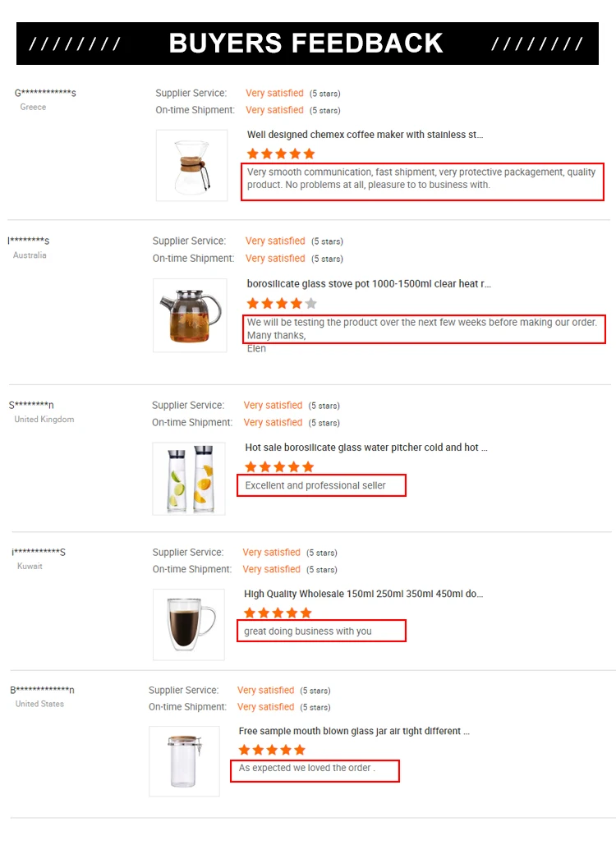Image resolution: width=616 pixels, height=845 pixels.
Task: Click the BUYERS FEEDBACK header banner
Action: (307, 44)
